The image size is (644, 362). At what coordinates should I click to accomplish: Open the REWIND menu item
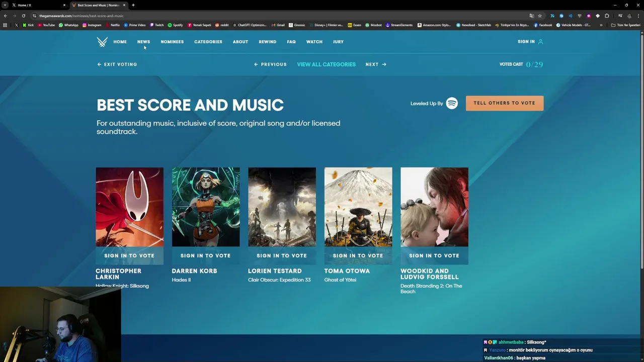[x=267, y=42]
